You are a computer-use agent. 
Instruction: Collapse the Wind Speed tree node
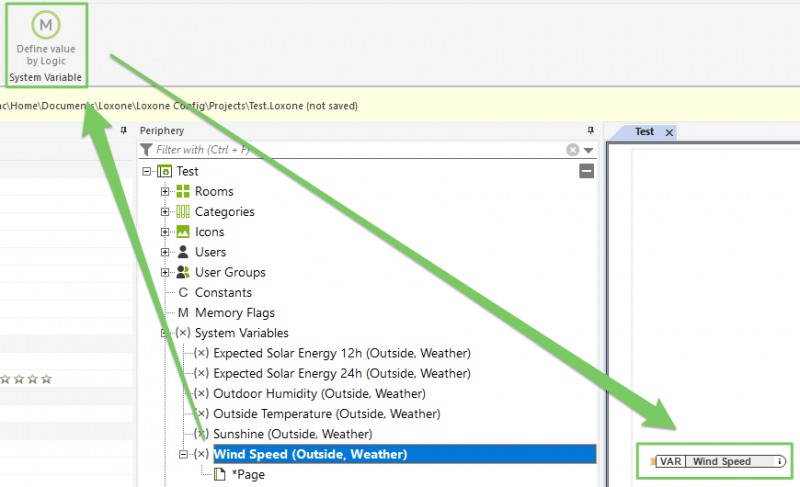coord(183,454)
